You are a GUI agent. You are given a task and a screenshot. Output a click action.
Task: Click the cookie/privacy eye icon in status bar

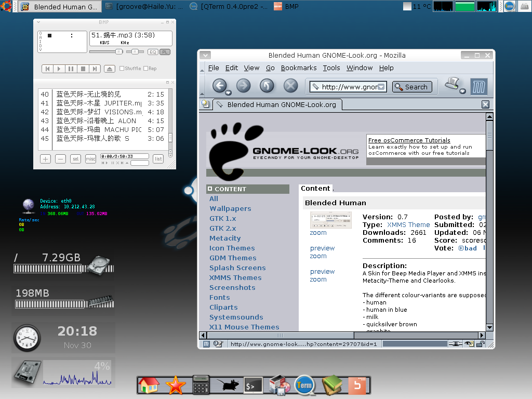click(x=469, y=344)
